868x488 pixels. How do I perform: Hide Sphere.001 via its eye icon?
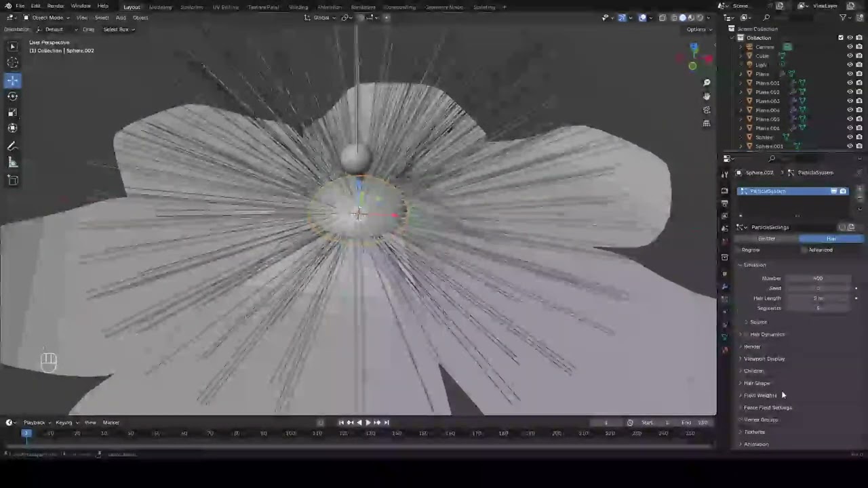850,146
